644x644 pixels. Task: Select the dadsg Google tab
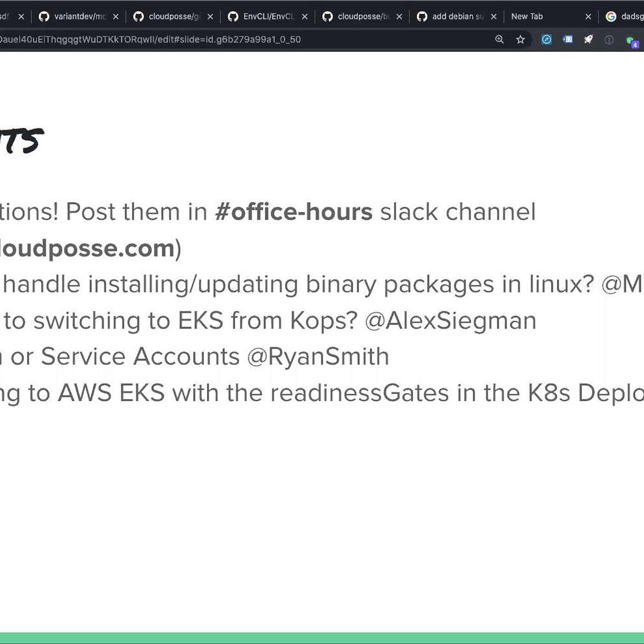624,17
